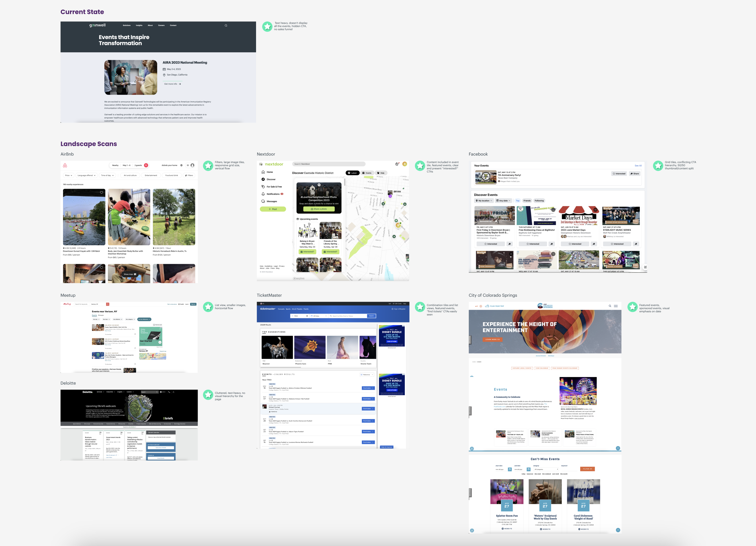Expand the Facebook 'Any date' filter dropdown
Image resolution: width=756 pixels, height=546 pixels.
[503, 200]
